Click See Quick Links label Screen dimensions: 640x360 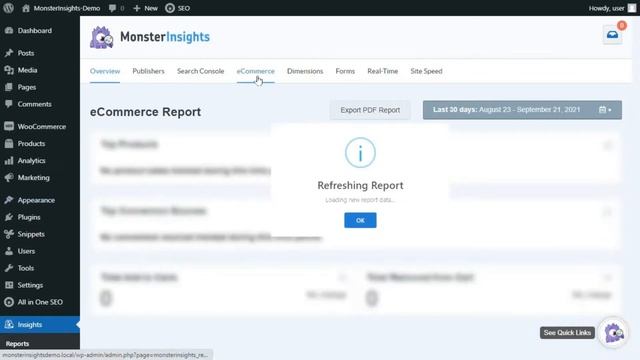coord(567,333)
